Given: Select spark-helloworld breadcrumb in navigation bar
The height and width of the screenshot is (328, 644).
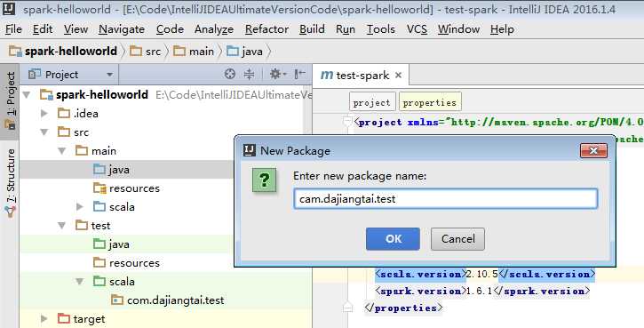Looking at the screenshot, I should point(63,52).
